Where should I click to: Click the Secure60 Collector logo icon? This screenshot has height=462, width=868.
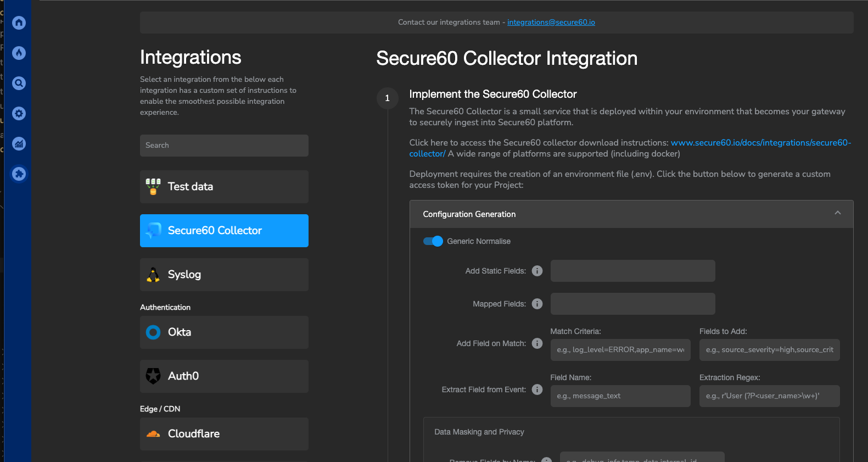coord(153,231)
